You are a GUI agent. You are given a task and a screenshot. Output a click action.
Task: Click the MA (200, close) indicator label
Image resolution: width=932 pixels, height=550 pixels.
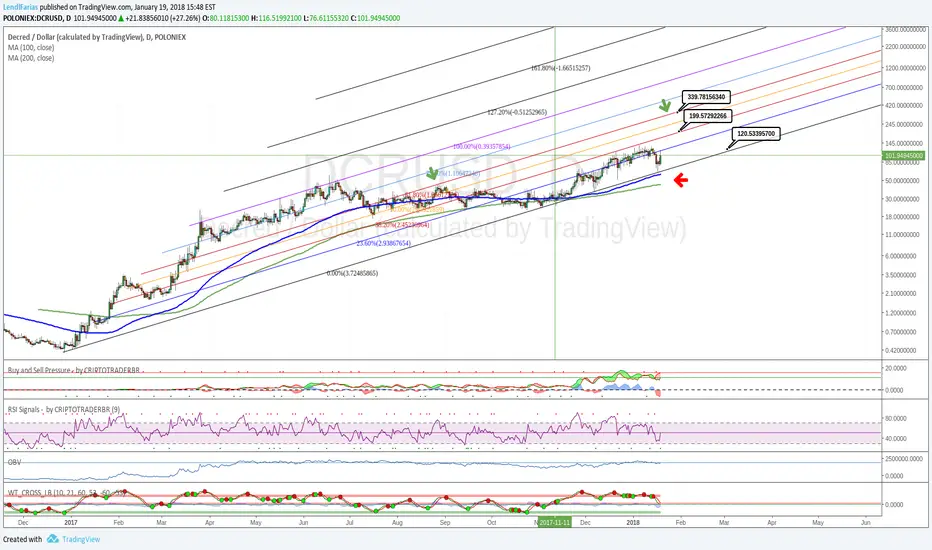31,58
